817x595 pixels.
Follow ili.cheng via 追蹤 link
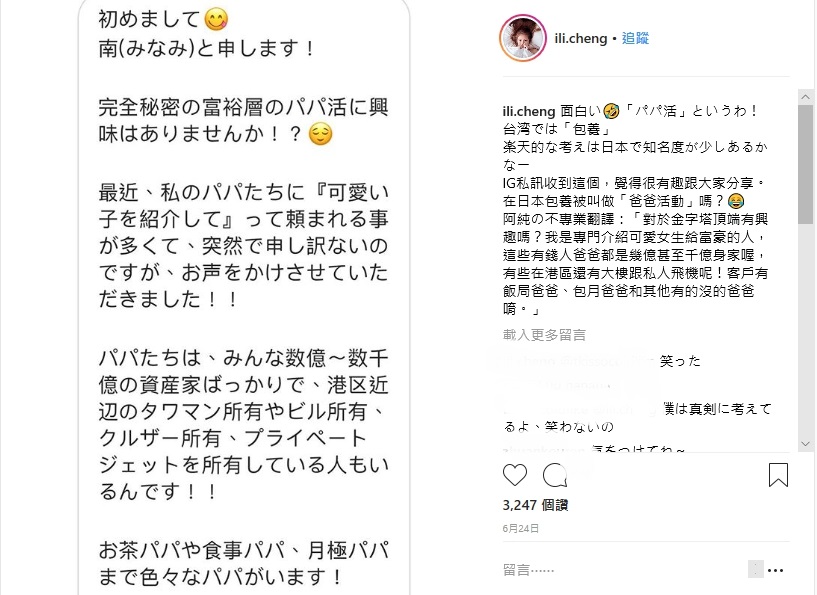635,38
